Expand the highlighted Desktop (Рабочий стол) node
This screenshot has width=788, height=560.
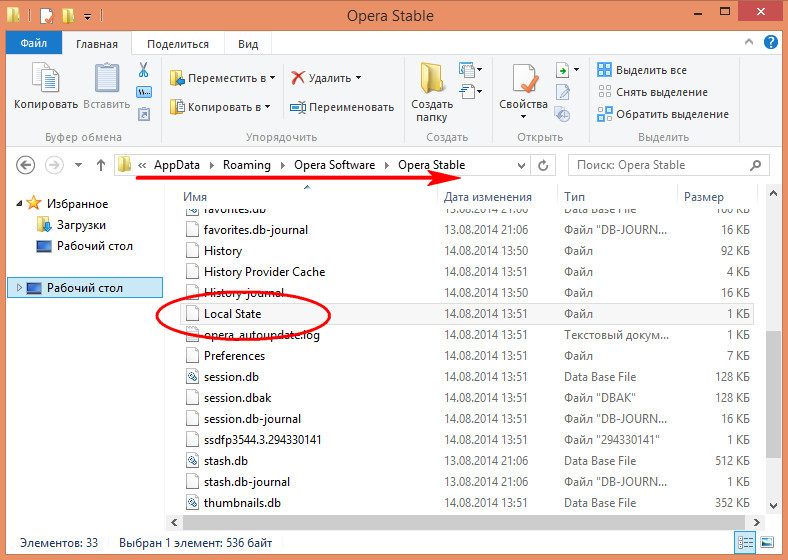click(x=19, y=288)
